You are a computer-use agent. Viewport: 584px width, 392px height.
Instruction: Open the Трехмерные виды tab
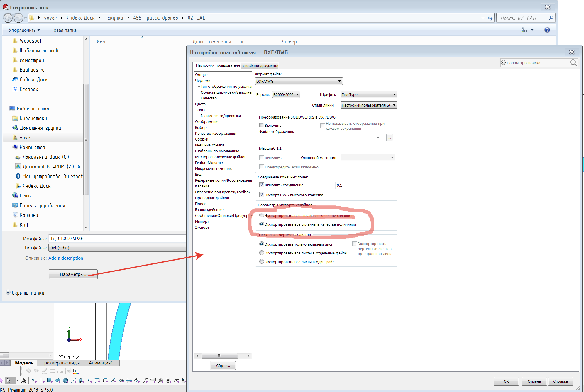[61, 363]
